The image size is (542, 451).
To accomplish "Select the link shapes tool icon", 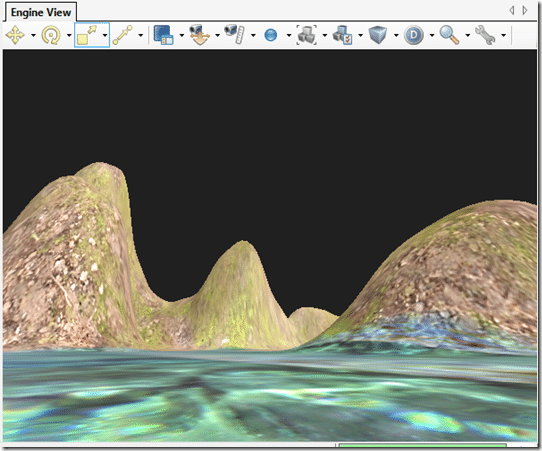I will pyautogui.click(x=122, y=35).
